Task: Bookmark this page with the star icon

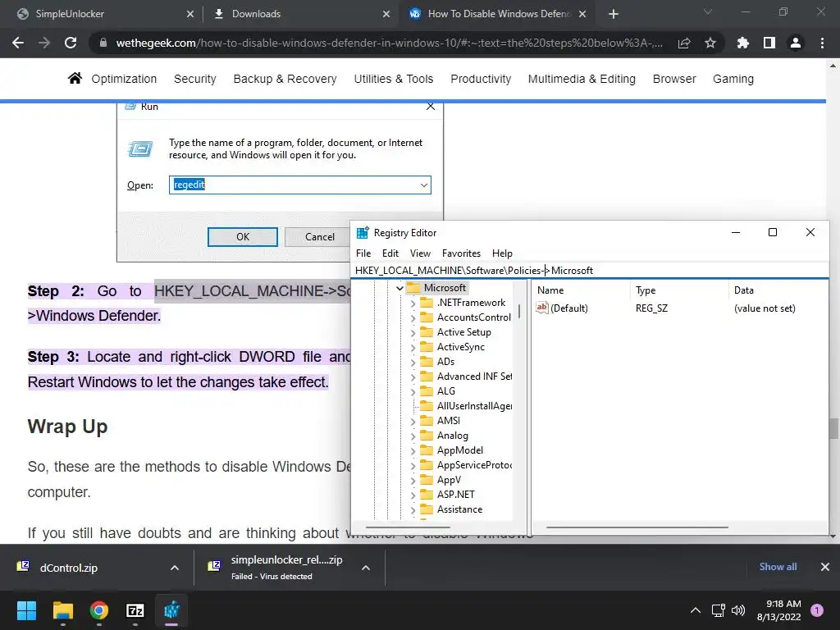Action: pyautogui.click(x=710, y=43)
